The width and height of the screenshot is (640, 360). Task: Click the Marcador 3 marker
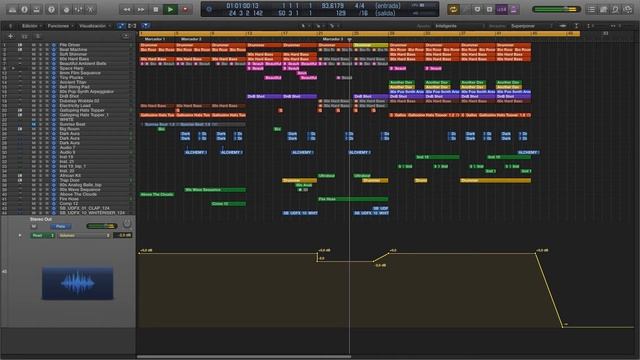(333, 39)
